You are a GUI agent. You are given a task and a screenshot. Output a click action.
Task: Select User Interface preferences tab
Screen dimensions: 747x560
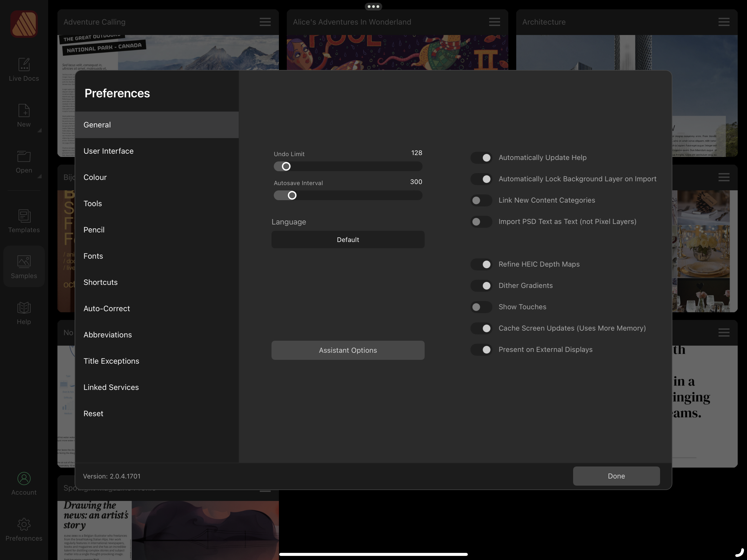pyautogui.click(x=108, y=151)
